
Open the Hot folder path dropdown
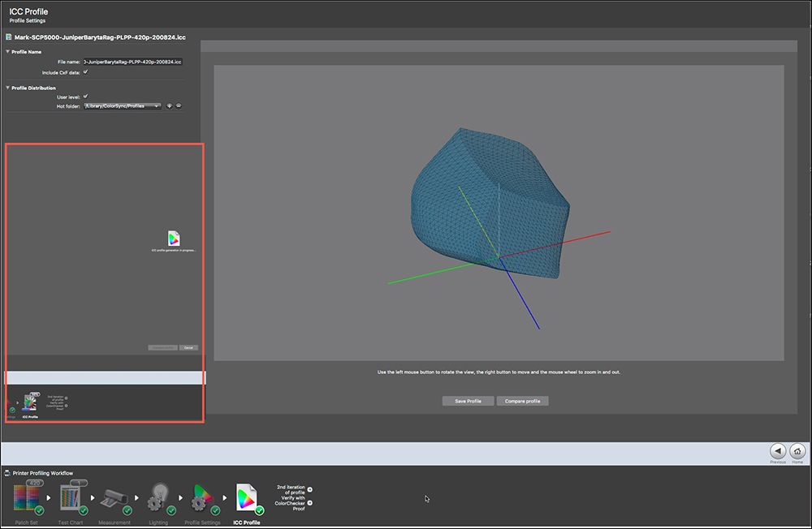pyautogui.click(x=122, y=105)
